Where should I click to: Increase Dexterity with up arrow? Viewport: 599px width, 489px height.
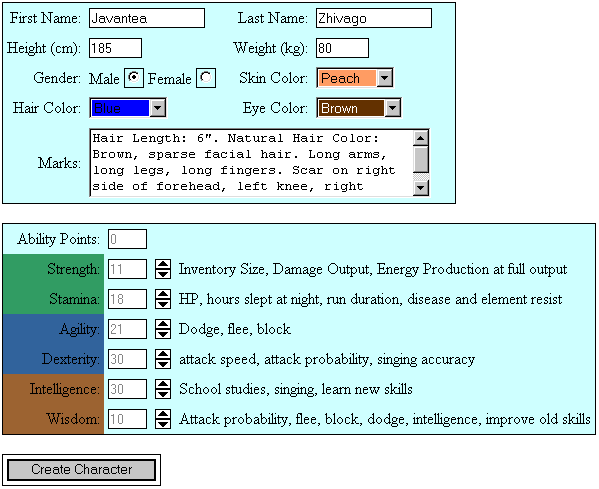pos(163,355)
